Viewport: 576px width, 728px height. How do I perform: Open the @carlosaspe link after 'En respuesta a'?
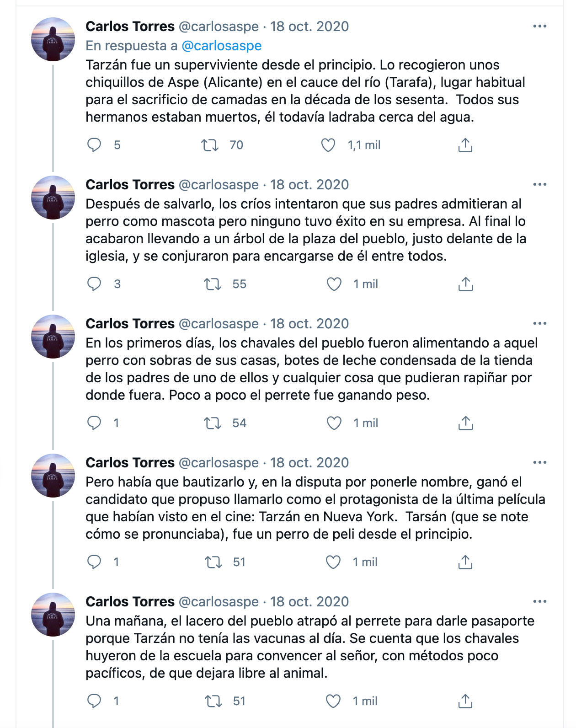[x=222, y=46]
